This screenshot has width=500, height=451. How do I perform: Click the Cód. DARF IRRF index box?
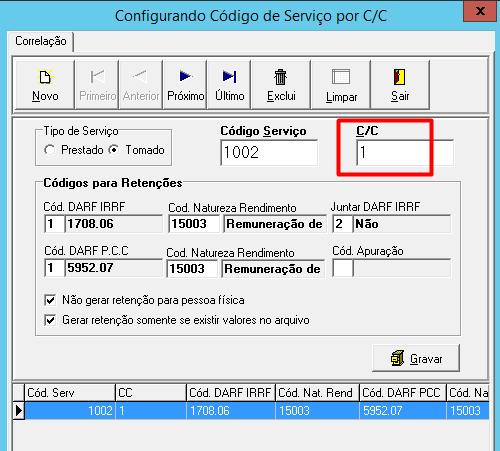click(x=54, y=224)
